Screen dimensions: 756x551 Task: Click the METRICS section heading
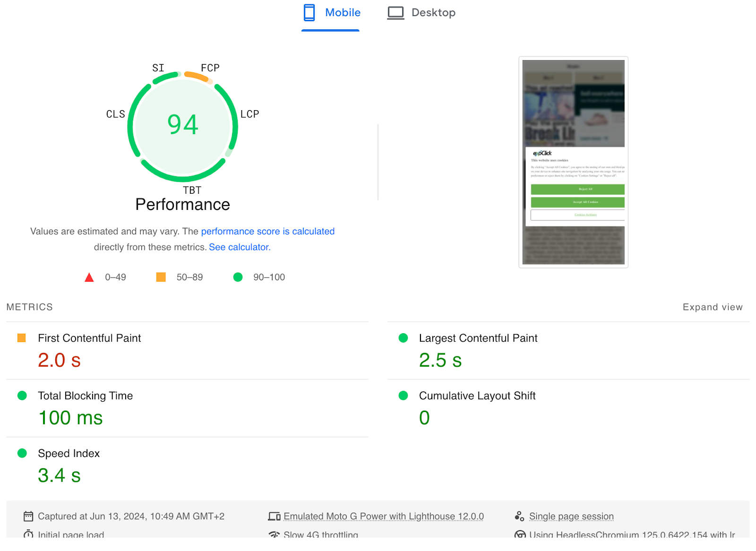point(30,307)
